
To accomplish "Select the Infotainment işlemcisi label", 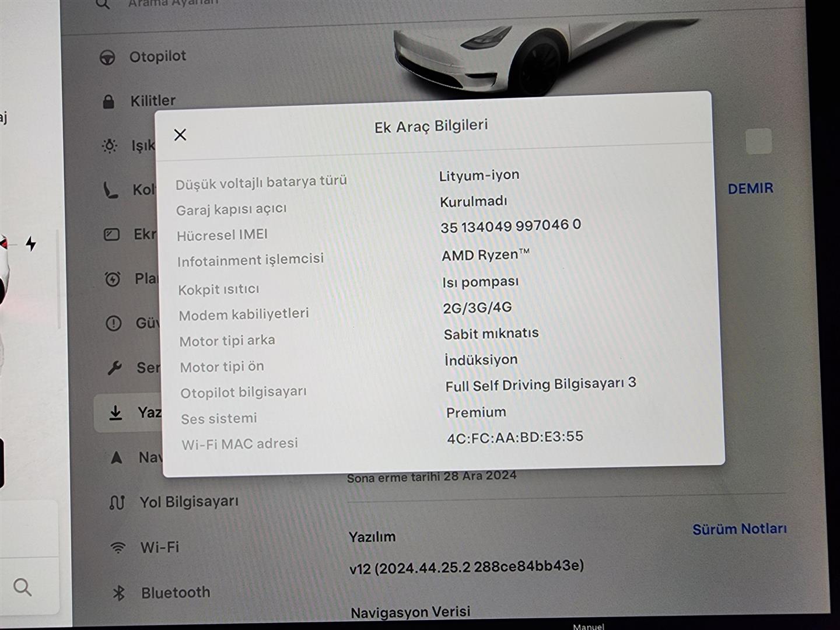I will (250, 260).
